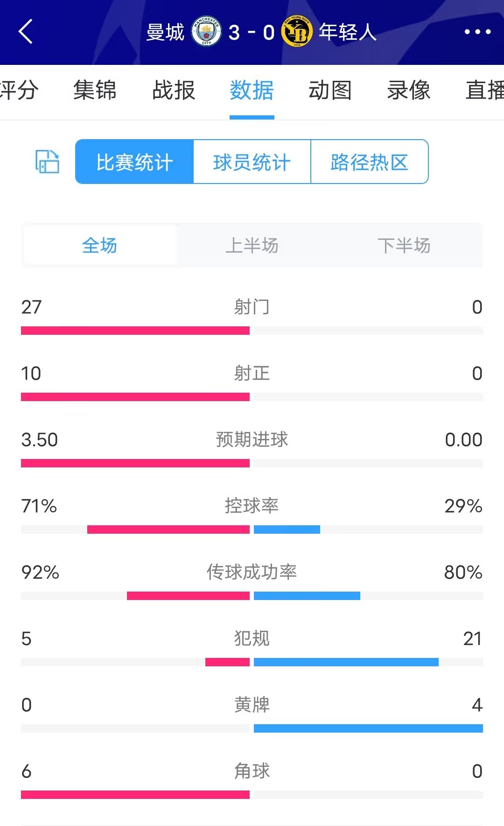Open the 直播 tab
Image resolution: width=504 pixels, height=826 pixels.
coord(484,90)
